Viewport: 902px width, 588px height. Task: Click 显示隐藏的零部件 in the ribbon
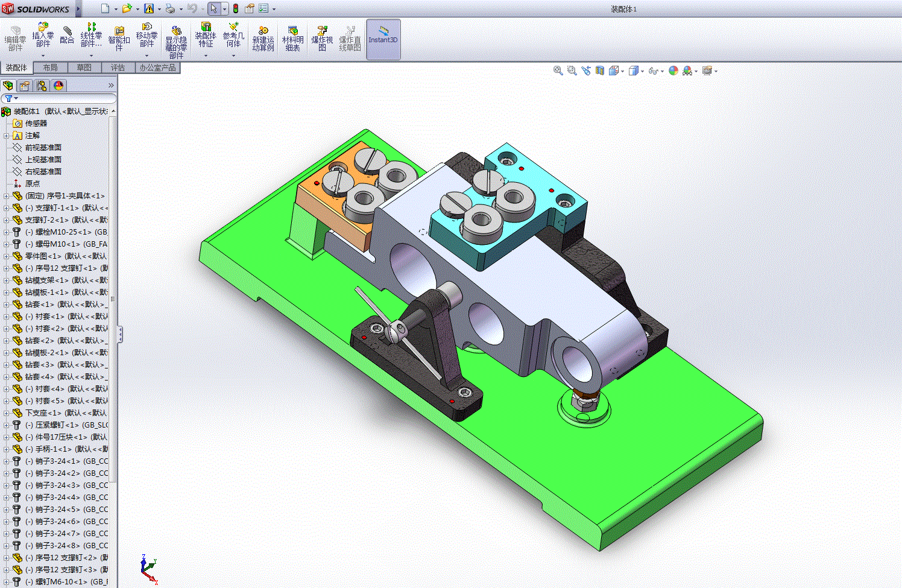click(176, 42)
